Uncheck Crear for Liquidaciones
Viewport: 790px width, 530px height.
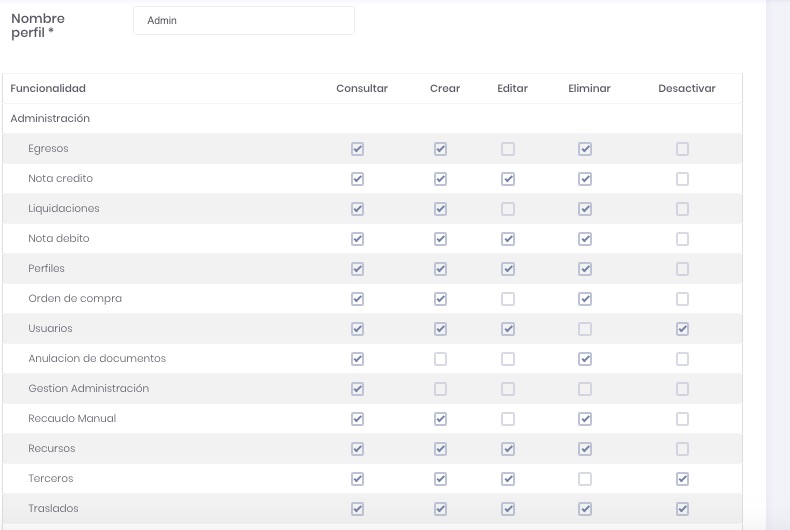[440, 209]
